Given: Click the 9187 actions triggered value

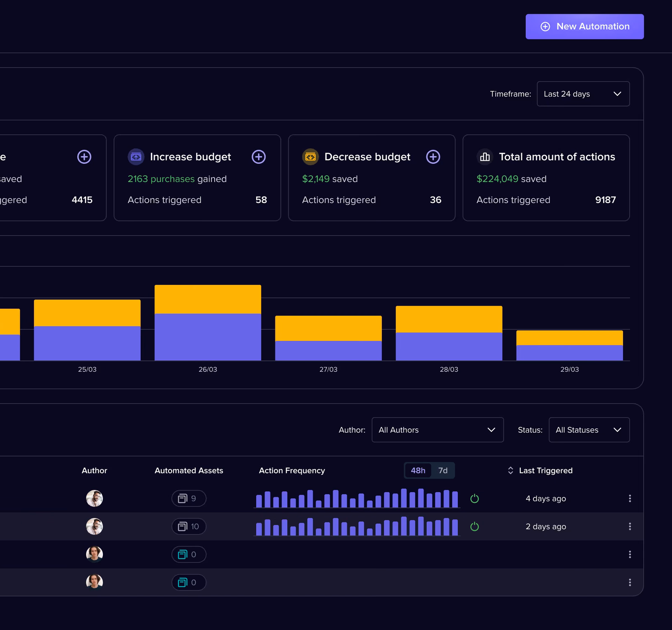Looking at the screenshot, I should pos(606,200).
